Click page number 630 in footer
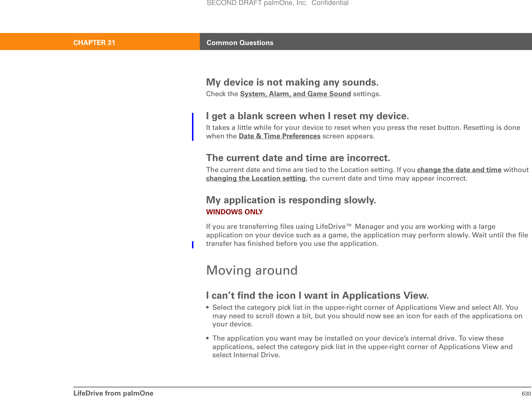Viewport: 532px width, 397px height. (526, 393)
